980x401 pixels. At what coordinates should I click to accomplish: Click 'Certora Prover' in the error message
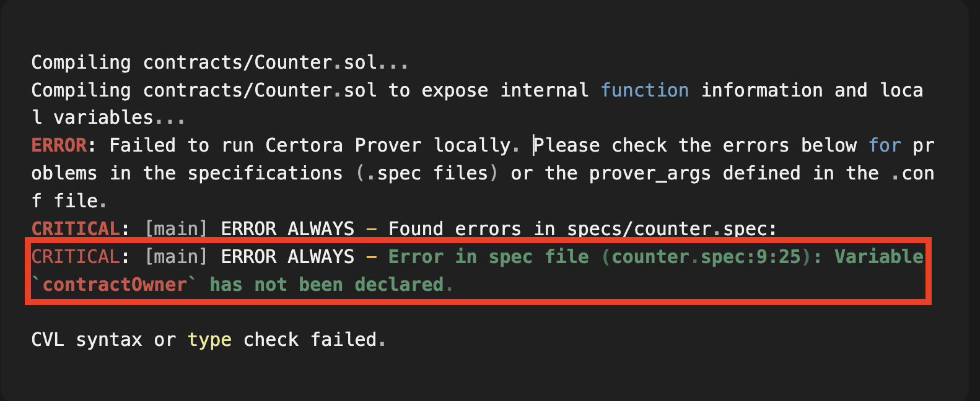[343, 145]
